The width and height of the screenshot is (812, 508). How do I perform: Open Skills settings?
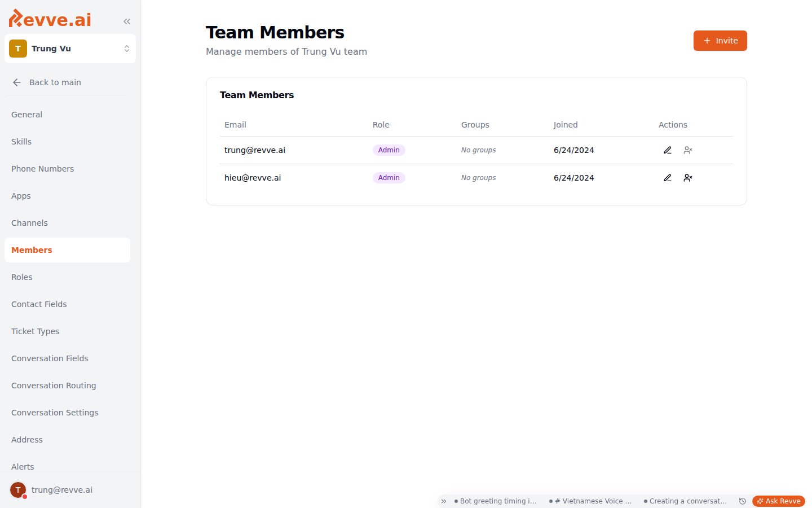[67, 142]
